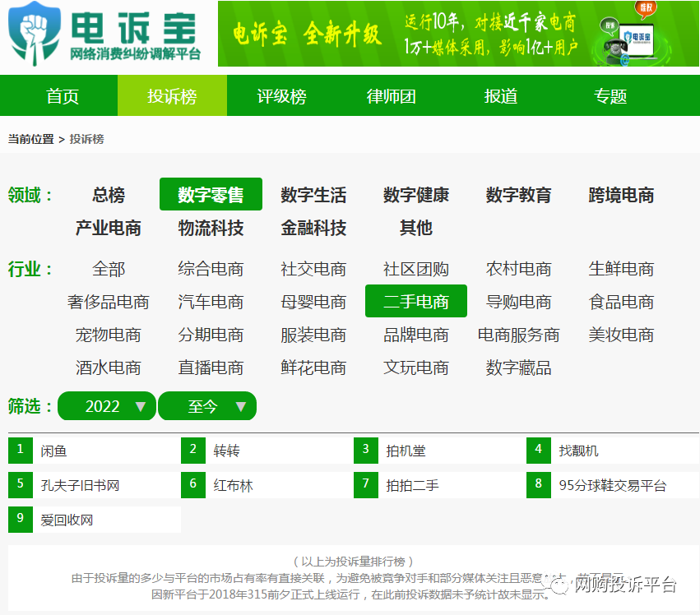The image size is (700, 615).
Task: Choose 数字藏品 industry
Action: 519,368
